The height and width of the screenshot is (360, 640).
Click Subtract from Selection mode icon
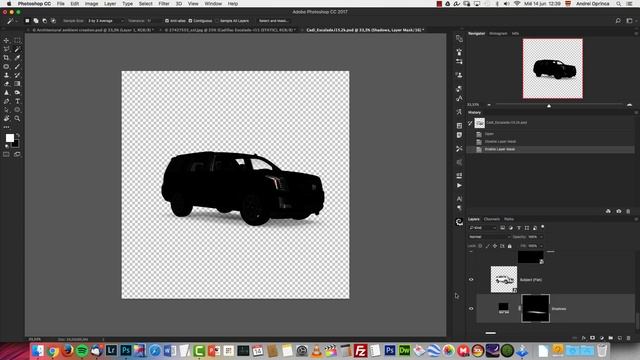click(44, 20)
